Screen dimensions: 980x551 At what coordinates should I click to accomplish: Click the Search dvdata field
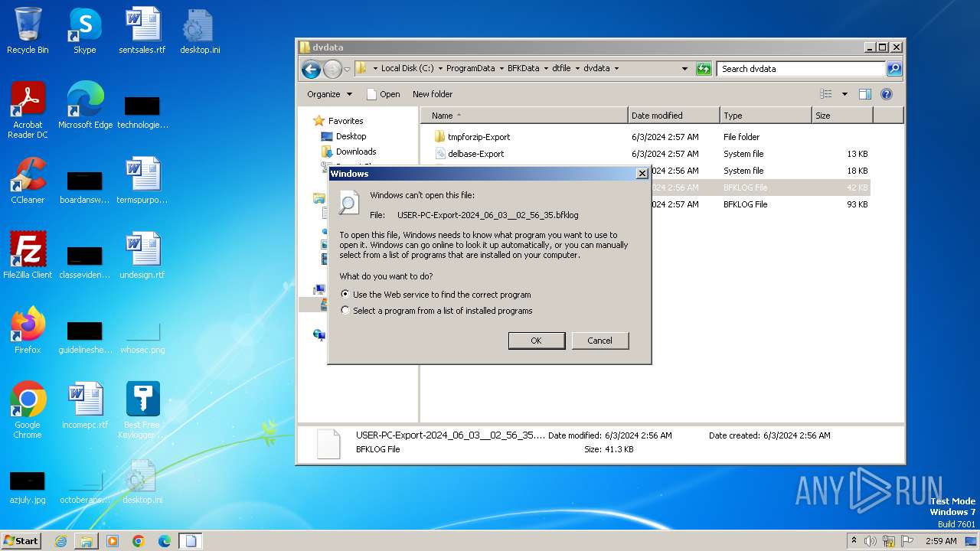(x=801, y=68)
